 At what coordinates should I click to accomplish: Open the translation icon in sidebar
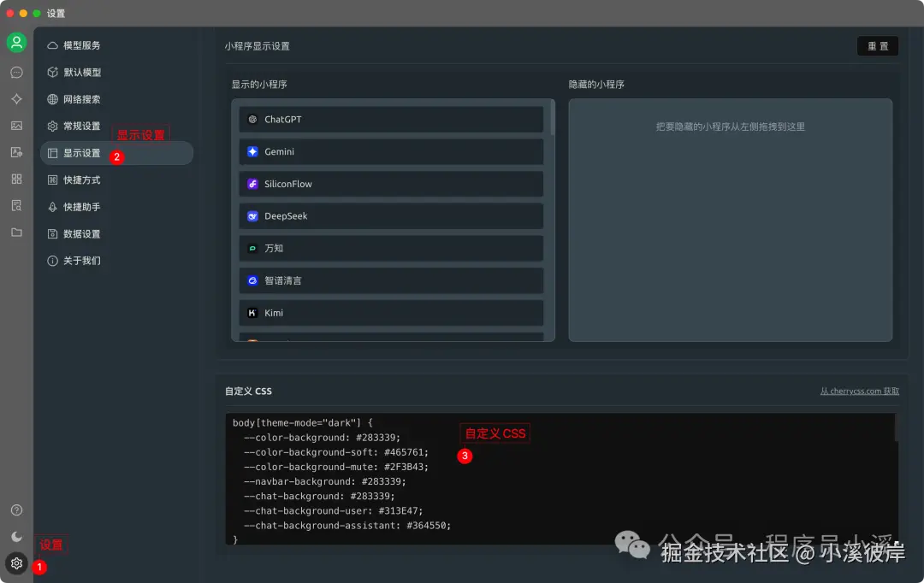click(16, 151)
